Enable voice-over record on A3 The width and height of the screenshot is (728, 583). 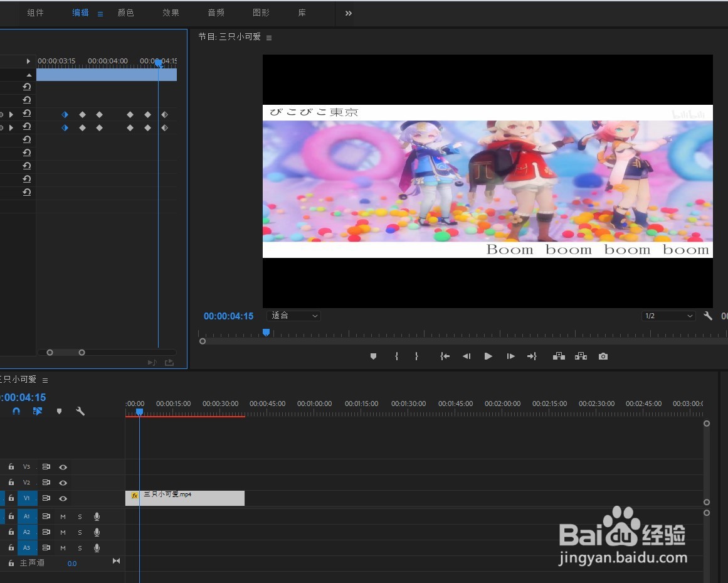(97, 548)
